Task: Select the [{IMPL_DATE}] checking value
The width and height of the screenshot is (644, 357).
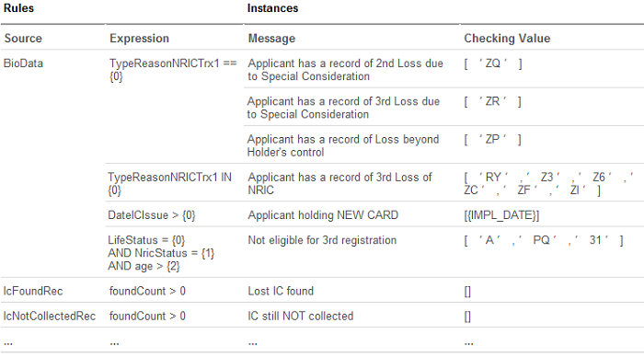Action: click(x=501, y=215)
